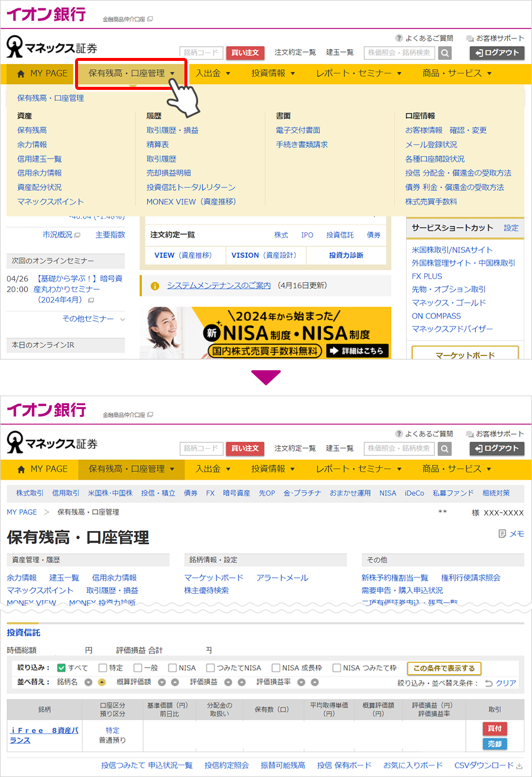Click the 銘柄コード input in upper screenshot
532x777 pixels.
(201, 53)
